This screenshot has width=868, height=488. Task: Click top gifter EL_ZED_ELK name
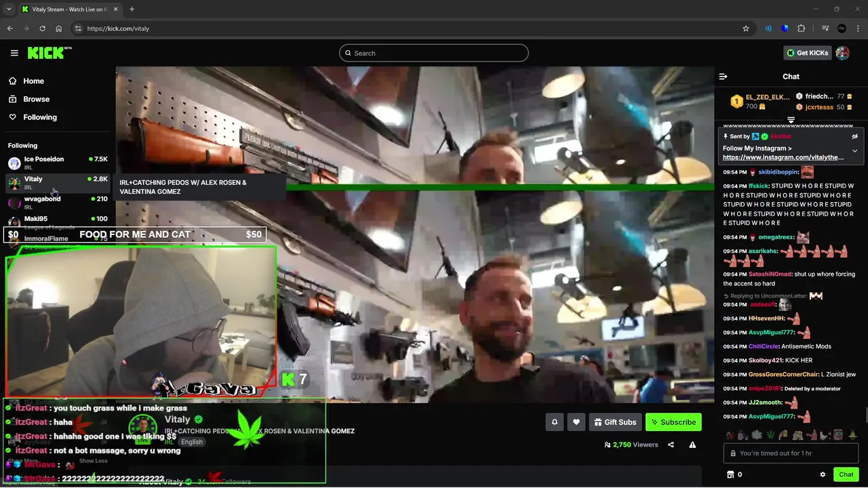point(768,97)
